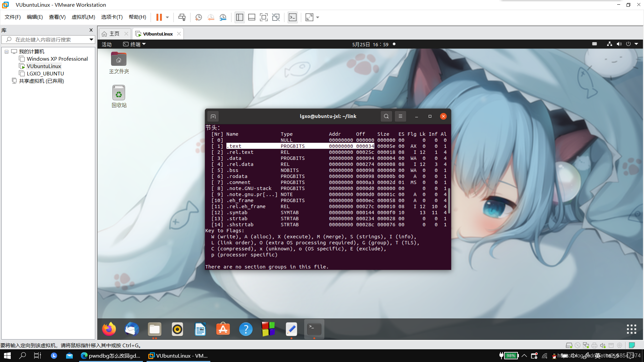
Task: Switch to the Edge pwndbg taskbar window
Action: [x=111, y=356]
